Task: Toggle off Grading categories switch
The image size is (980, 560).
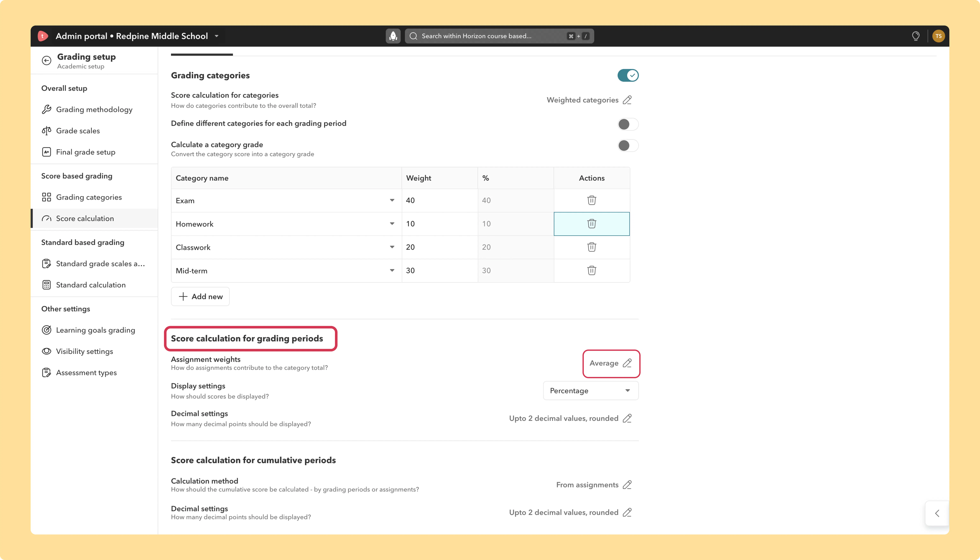Action: tap(628, 75)
